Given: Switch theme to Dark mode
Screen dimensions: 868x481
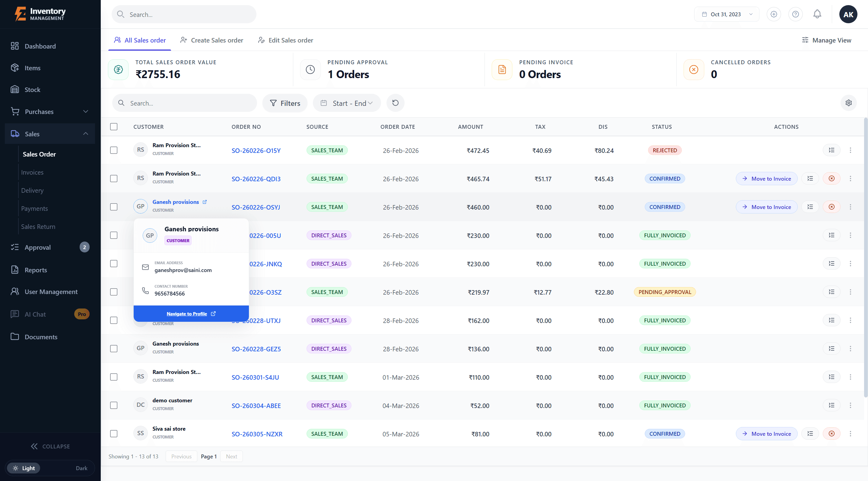Looking at the screenshot, I should 81,468.
